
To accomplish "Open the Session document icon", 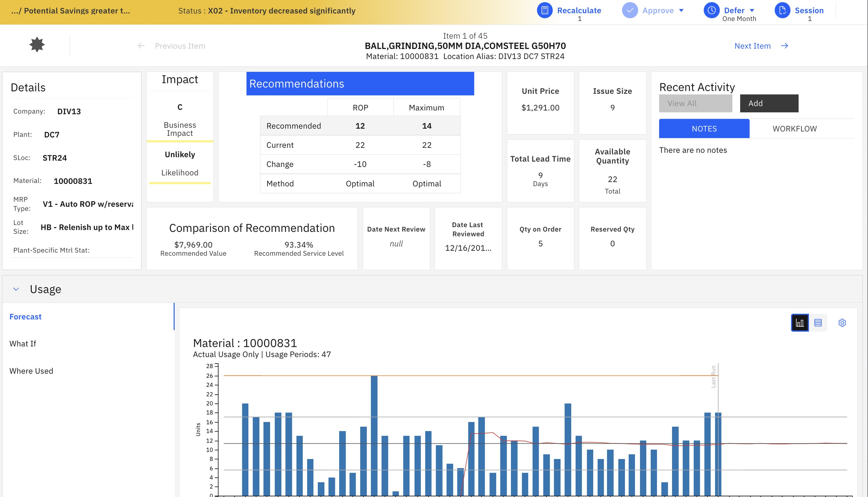I will tap(783, 10).
